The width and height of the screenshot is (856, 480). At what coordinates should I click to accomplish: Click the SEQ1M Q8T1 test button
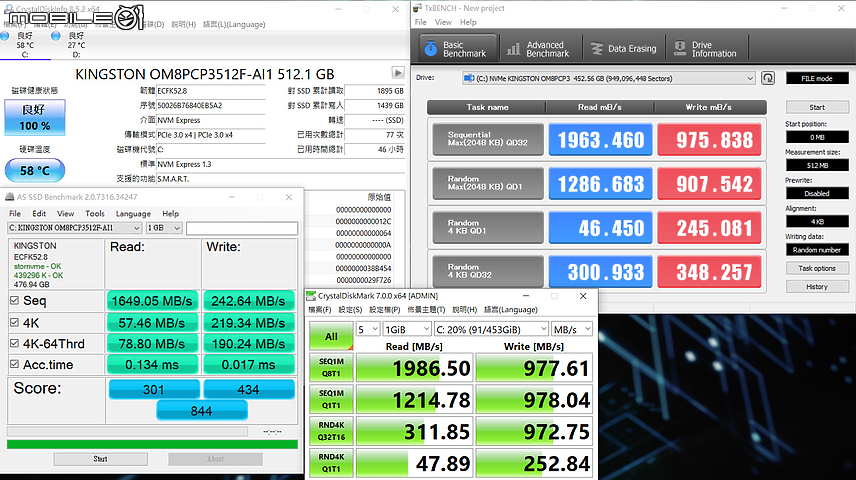coord(331,368)
